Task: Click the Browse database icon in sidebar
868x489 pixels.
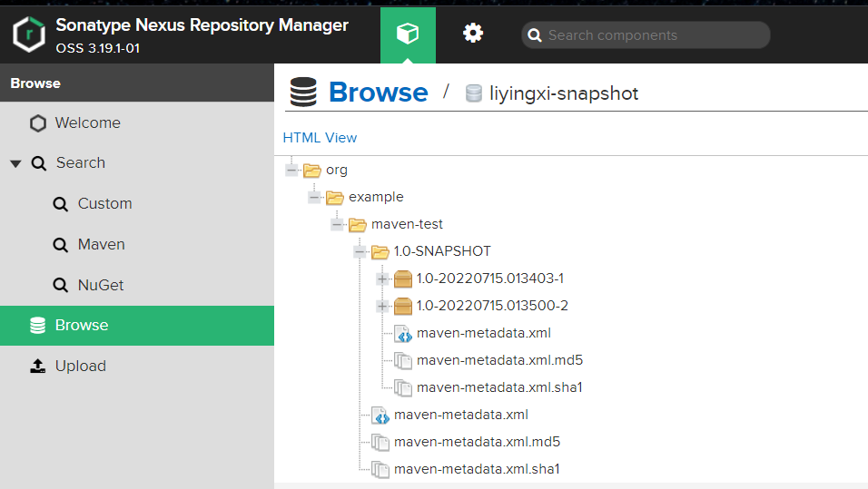Action: 37,326
